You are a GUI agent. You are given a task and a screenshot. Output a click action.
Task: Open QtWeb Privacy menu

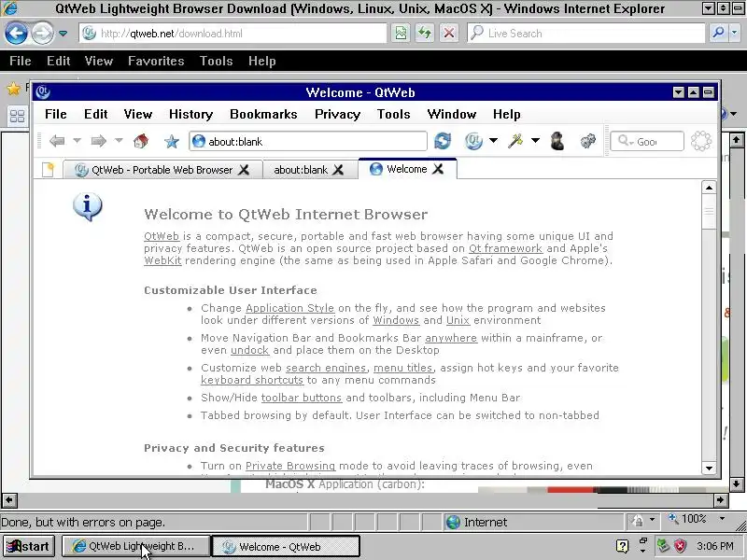(x=337, y=114)
